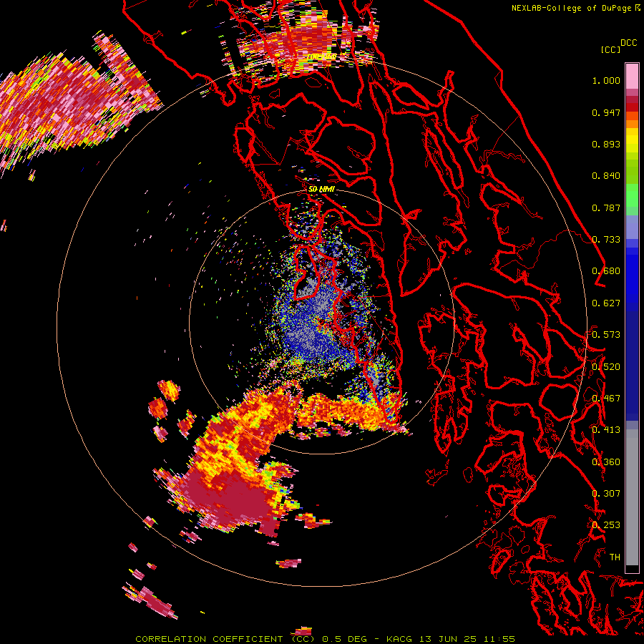Select the 0.947 legend value

(606, 112)
